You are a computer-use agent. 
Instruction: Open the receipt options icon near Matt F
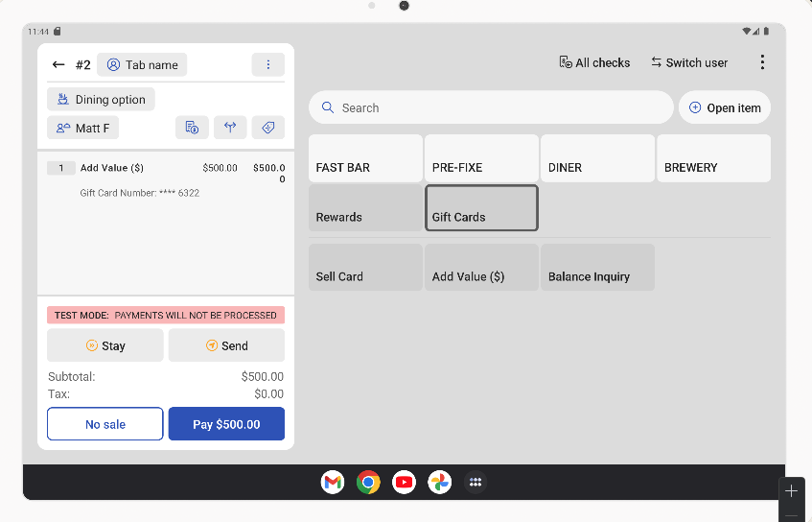(x=192, y=128)
